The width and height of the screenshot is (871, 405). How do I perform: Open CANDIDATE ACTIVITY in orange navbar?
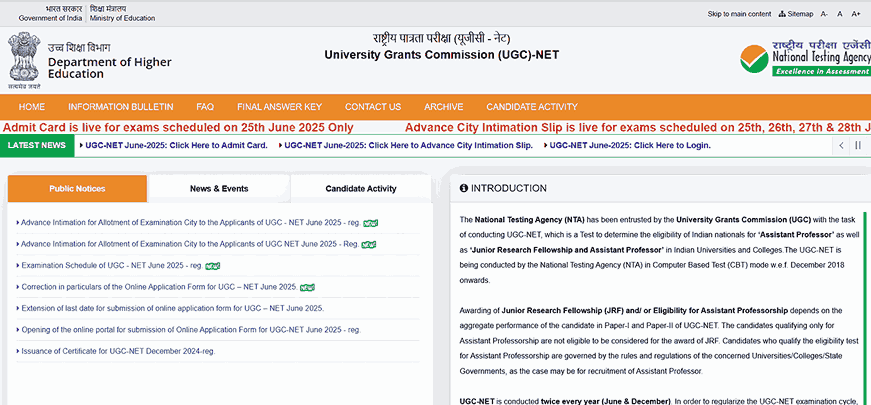pos(532,107)
